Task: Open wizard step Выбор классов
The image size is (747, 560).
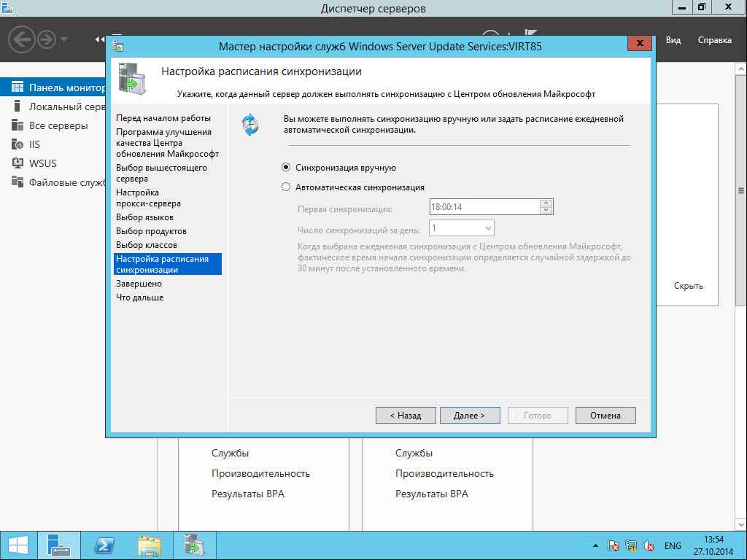Action: (146, 245)
